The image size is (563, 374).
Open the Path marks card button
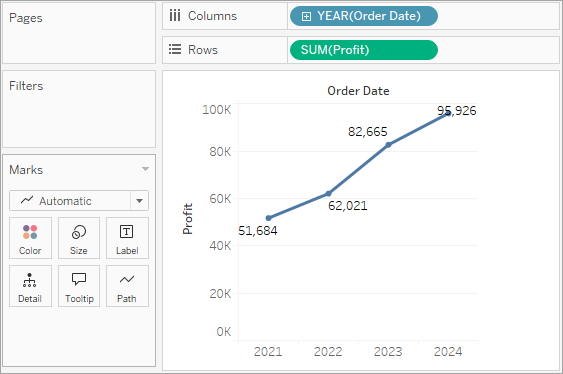pos(127,286)
